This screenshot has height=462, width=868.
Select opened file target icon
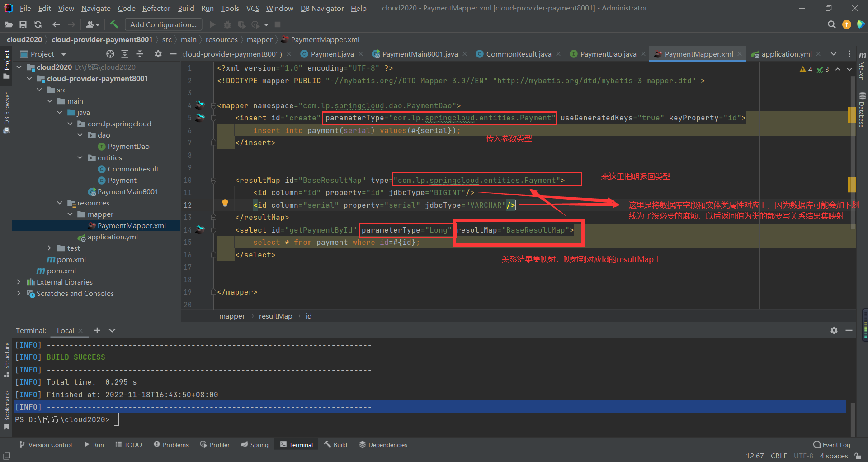[110, 54]
